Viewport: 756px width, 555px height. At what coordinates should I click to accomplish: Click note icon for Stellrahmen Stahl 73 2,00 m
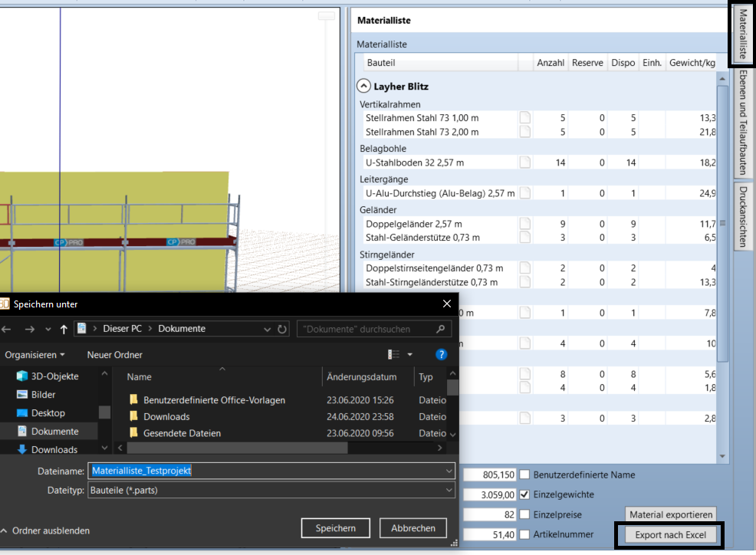[x=525, y=132]
